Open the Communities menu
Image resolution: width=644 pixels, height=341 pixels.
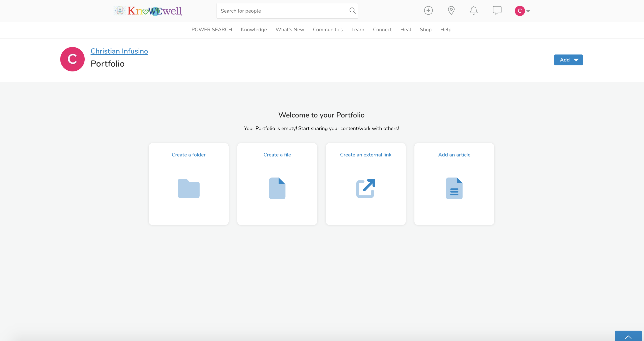click(x=328, y=30)
